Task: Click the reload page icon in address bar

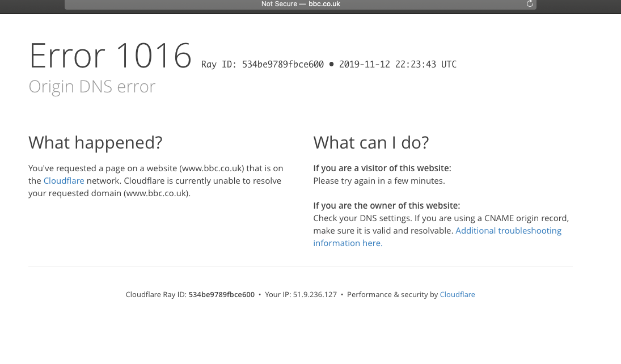Action: click(x=530, y=5)
